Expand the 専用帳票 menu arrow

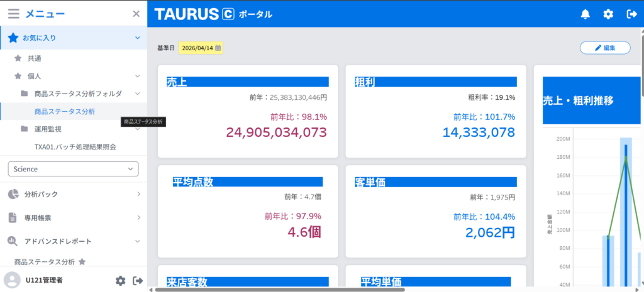click(138, 217)
